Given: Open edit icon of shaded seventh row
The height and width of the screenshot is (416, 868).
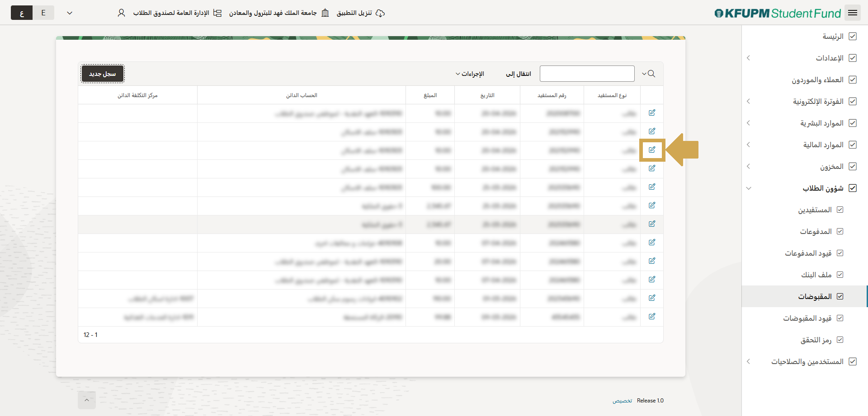Looking at the screenshot, I should tap(652, 224).
